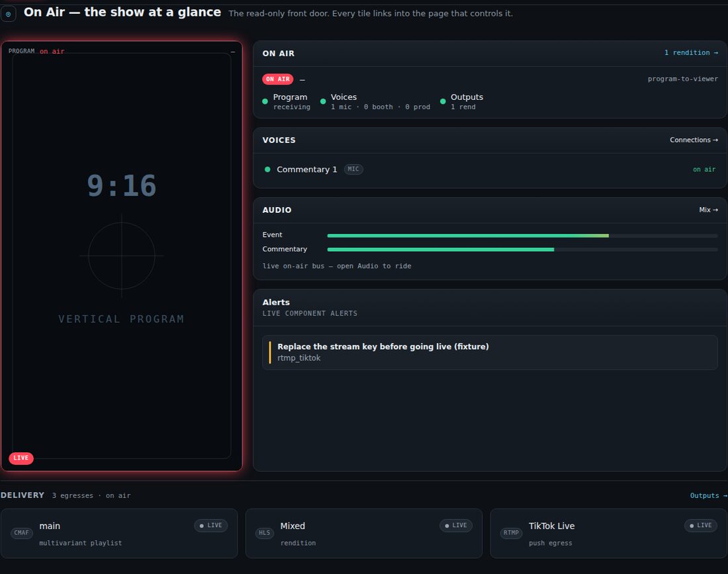The height and width of the screenshot is (574, 728).
Task: Click the '1 rend' text under Outputs
Action: 463,106
